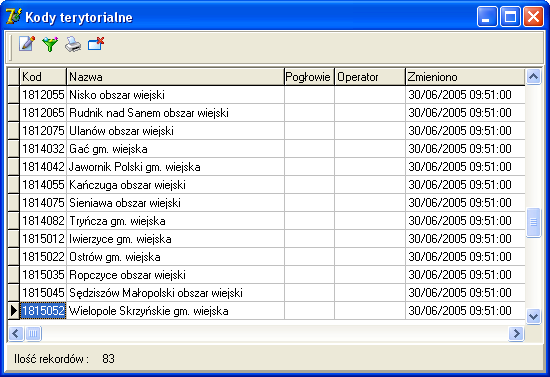Click the Pogłowie column header
Screen dimensions: 550x377
point(309,77)
